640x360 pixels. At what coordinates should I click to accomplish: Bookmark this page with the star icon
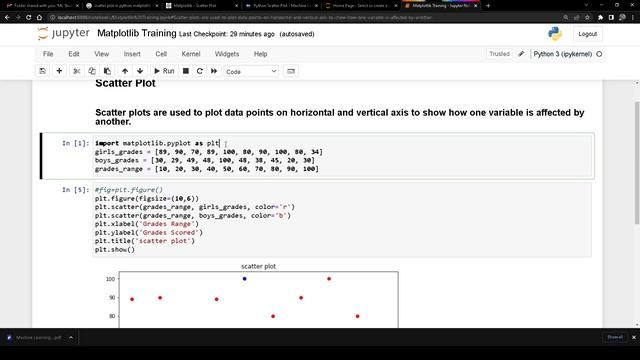click(x=587, y=18)
